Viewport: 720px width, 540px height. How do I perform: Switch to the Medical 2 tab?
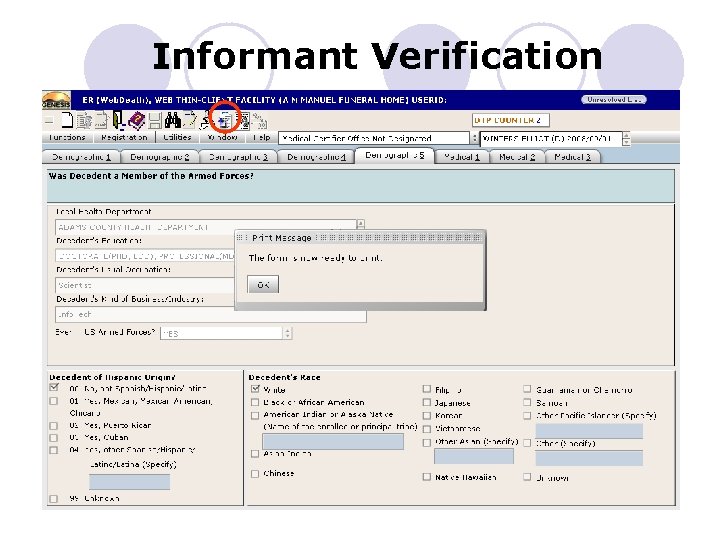pyautogui.click(x=517, y=157)
